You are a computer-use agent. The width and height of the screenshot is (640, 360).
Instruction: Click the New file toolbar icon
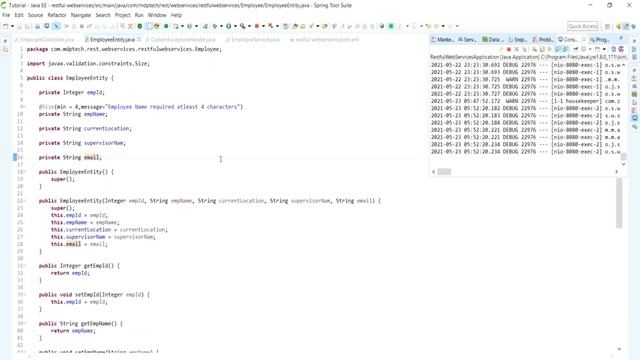click(5, 26)
